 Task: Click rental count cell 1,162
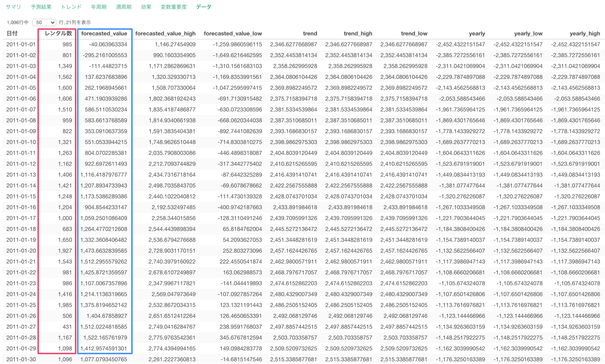(x=65, y=164)
